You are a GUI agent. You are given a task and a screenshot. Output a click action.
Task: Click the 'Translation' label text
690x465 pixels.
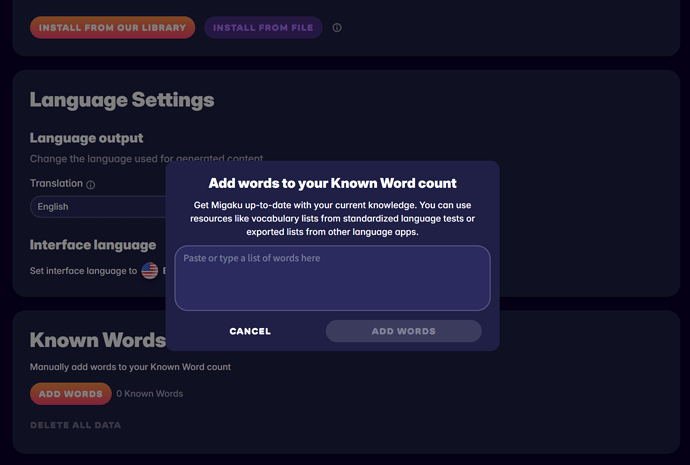tap(56, 183)
